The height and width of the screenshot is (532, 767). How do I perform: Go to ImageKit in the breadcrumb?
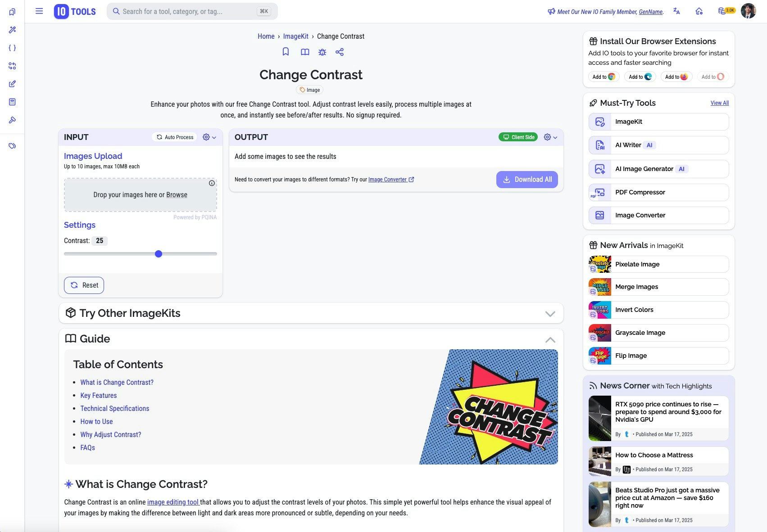point(295,36)
